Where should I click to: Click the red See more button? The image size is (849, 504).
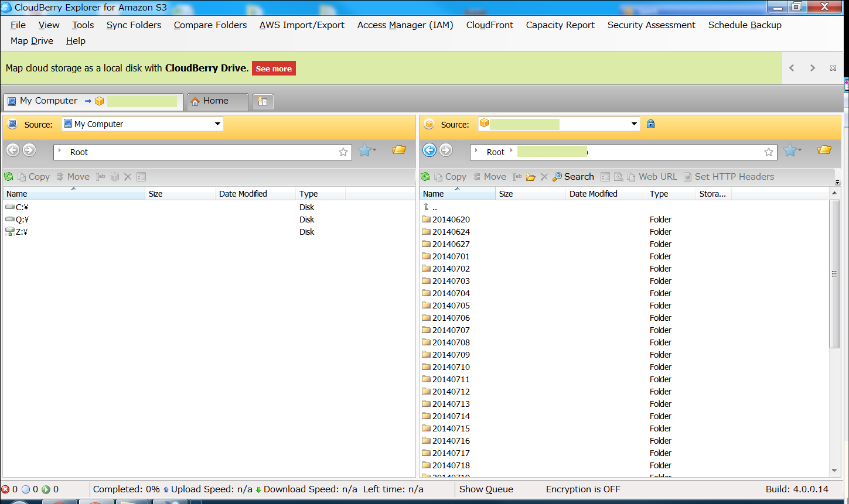pyautogui.click(x=274, y=68)
